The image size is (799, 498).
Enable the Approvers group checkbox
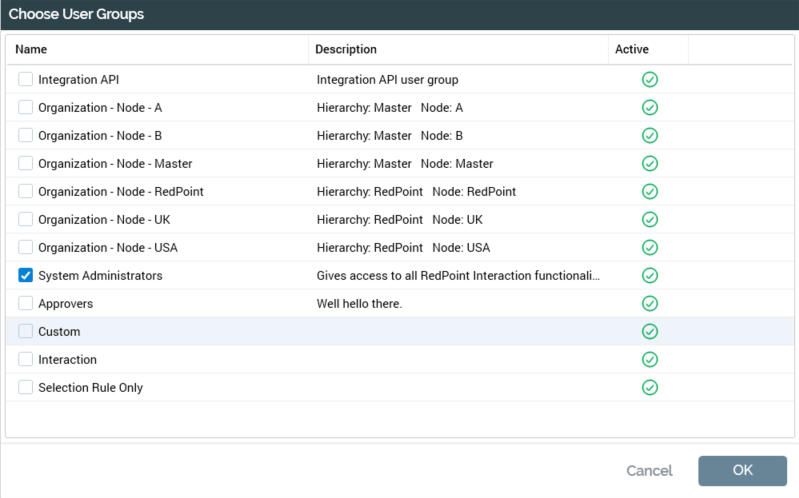click(x=26, y=304)
